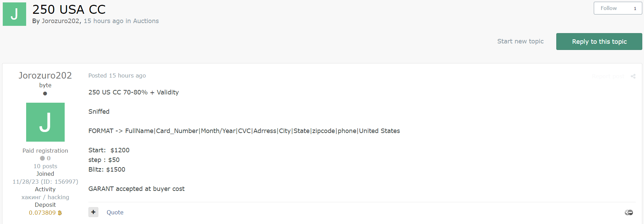Click the Quote link
This screenshot has width=644, height=224.
pos(115,212)
